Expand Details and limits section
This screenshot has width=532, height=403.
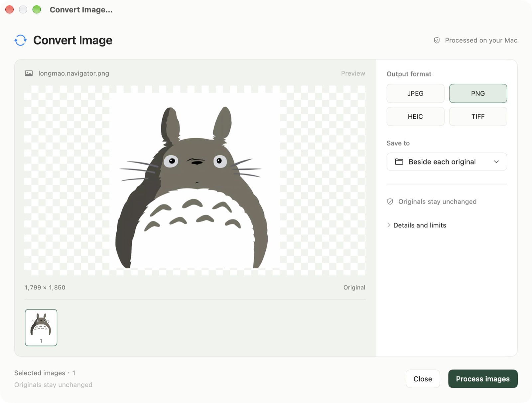(417, 225)
